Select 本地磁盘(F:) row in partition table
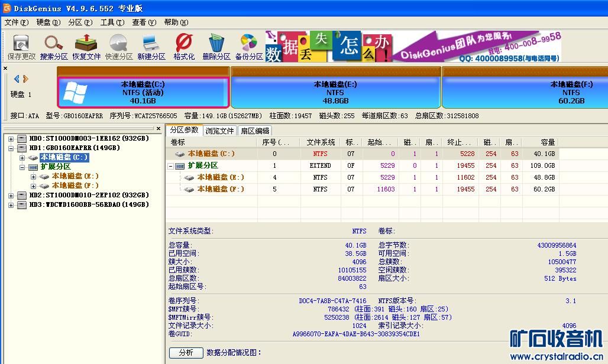Screen dimensions: 608x364 [220, 189]
